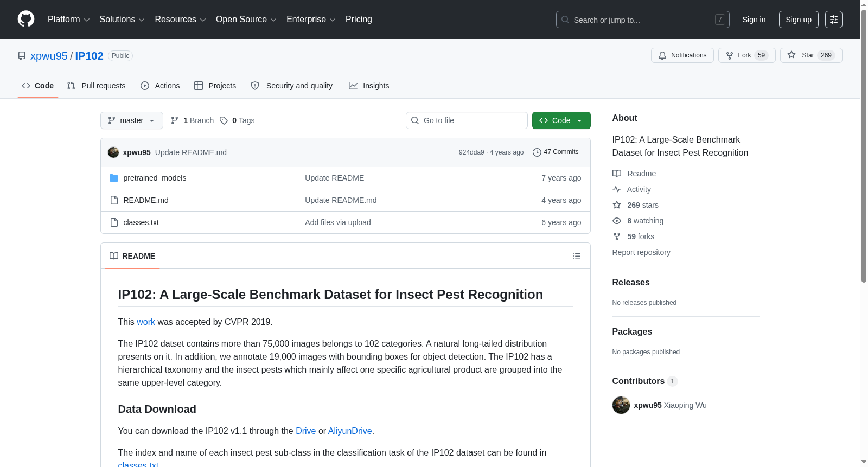Screen dimensions: 868x467
Task: Open the command palette icon button
Action: [x=834, y=20]
